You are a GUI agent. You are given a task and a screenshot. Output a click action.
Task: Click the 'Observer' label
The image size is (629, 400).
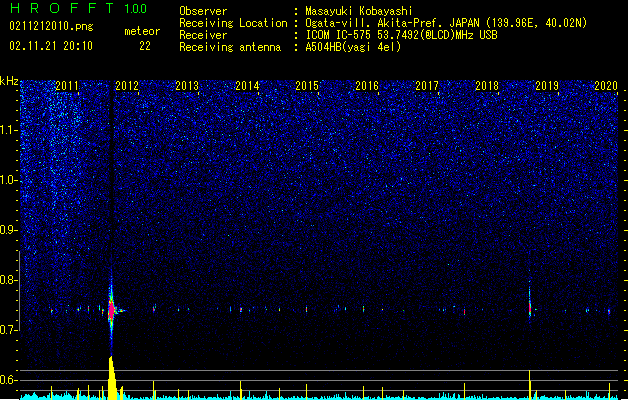203,11
